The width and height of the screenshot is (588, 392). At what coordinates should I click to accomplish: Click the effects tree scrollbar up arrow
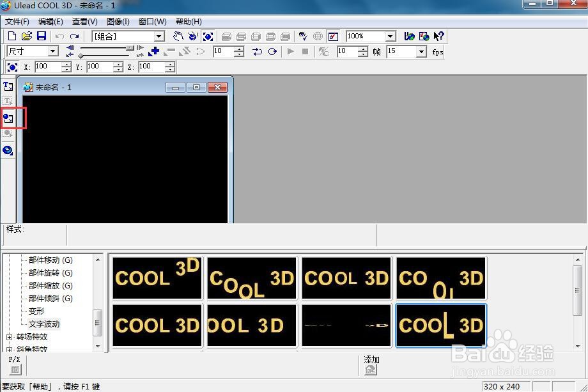(98, 260)
